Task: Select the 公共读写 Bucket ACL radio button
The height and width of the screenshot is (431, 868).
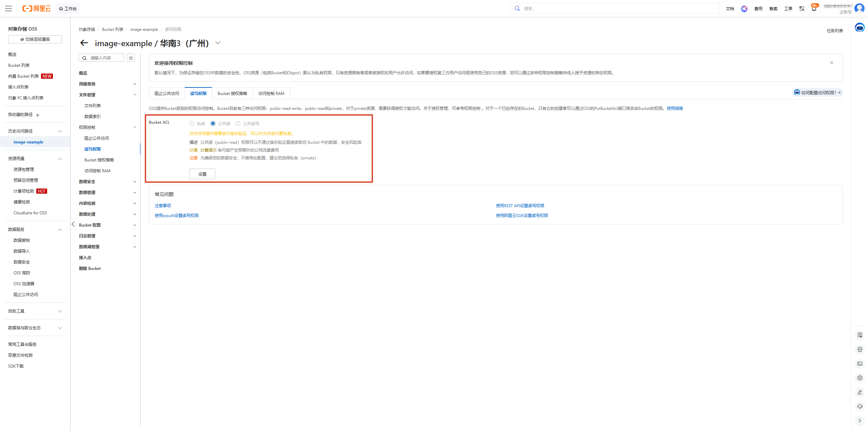Action: (x=238, y=123)
